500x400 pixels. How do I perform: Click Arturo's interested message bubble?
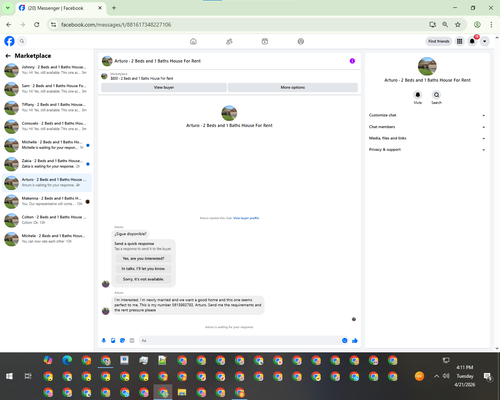coord(188,305)
